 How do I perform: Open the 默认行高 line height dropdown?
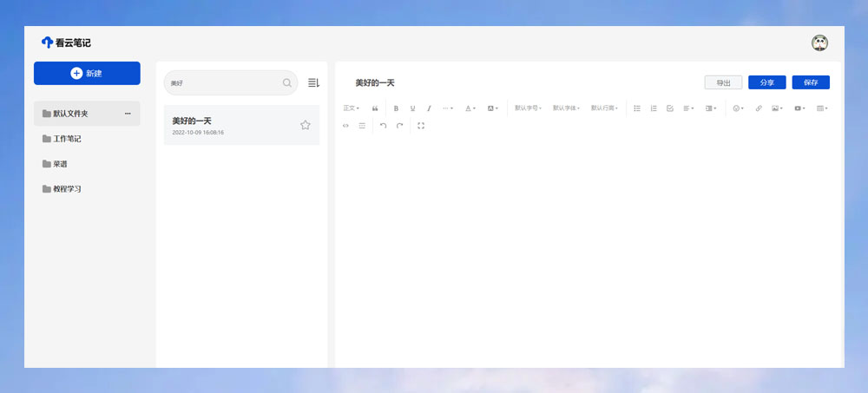tap(604, 108)
